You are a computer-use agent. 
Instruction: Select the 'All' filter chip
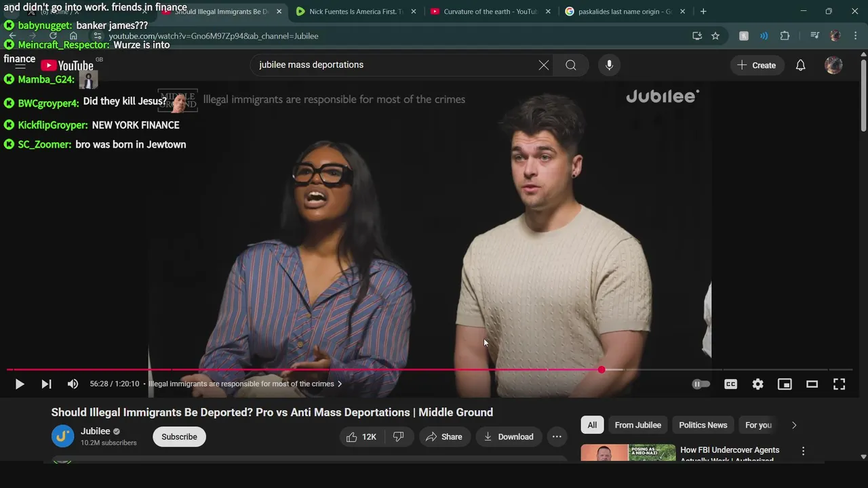[592, 425]
